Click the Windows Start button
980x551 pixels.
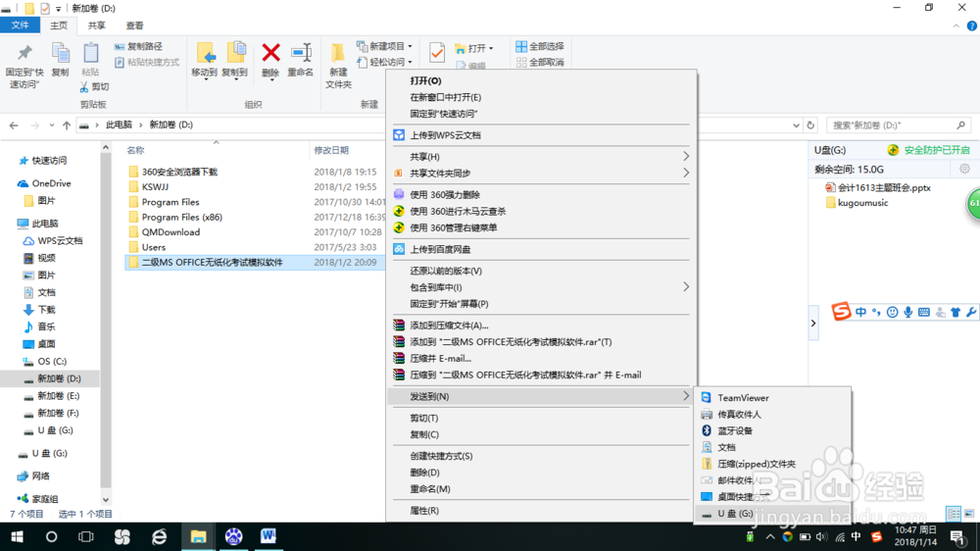tap(17, 536)
